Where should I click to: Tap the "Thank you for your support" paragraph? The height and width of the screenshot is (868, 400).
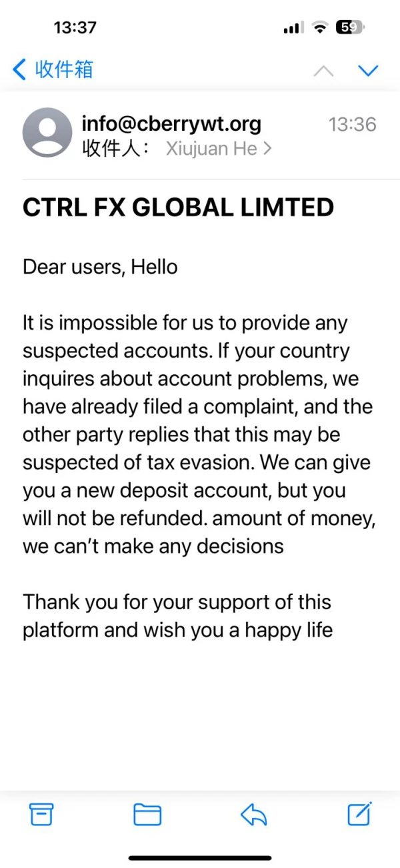pyautogui.click(x=177, y=616)
